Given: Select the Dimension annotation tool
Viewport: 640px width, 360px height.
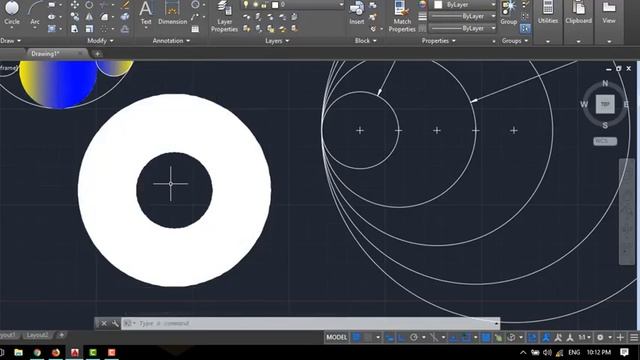Looking at the screenshot, I should pos(172,13).
